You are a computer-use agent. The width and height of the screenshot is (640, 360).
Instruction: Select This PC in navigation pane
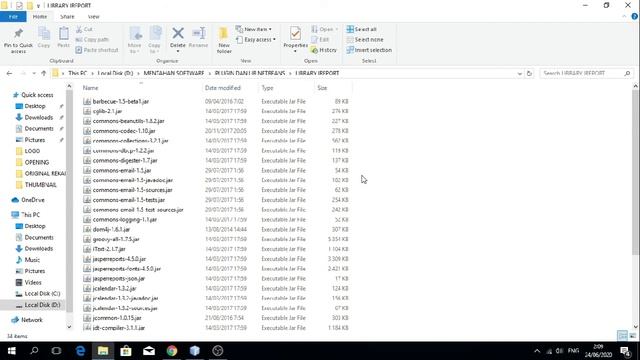[x=26, y=215]
